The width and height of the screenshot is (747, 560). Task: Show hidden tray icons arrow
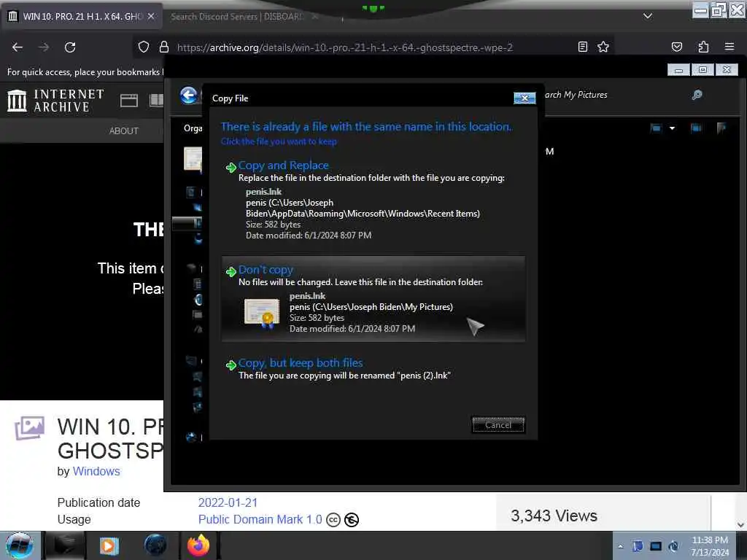620,546
